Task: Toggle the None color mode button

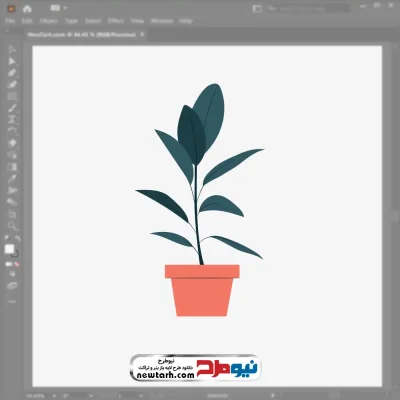Action: pyautogui.click(x=17, y=264)
